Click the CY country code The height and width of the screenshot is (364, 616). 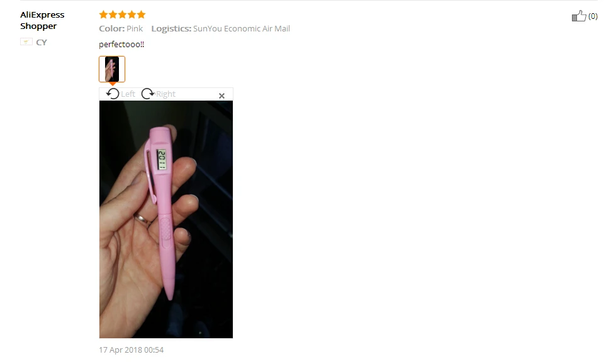42,42
